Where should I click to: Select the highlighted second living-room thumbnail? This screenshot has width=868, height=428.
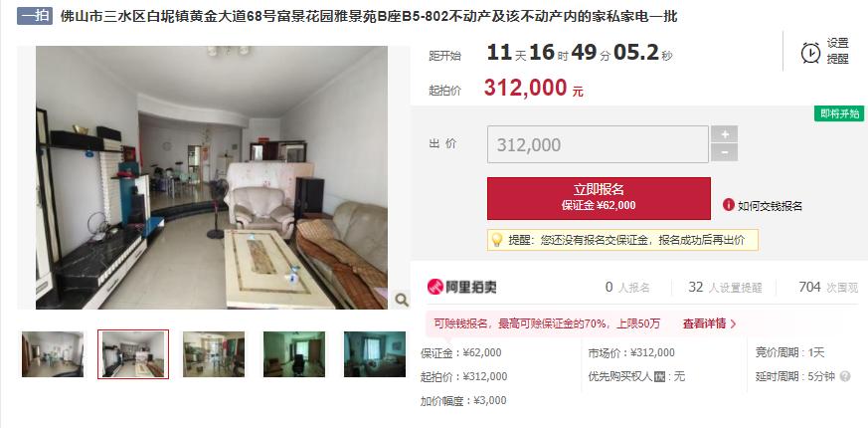coord(133,354)
